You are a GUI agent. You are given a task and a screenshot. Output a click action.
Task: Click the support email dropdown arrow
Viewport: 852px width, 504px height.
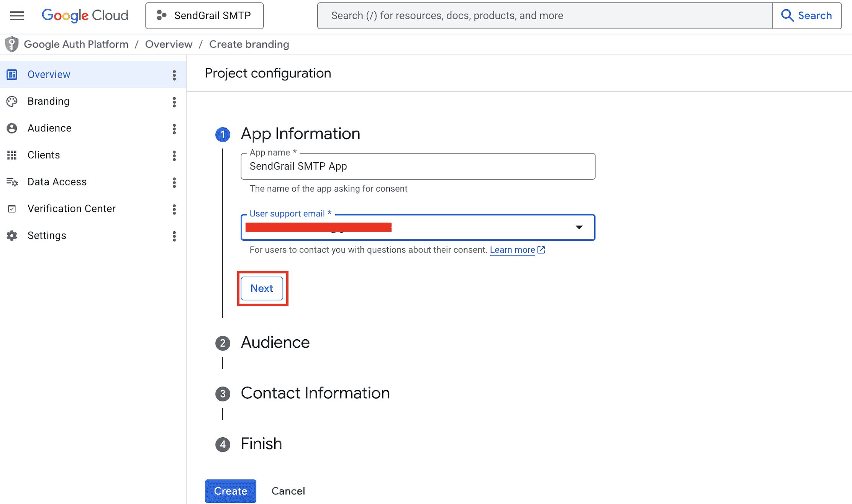pos(579,227)
